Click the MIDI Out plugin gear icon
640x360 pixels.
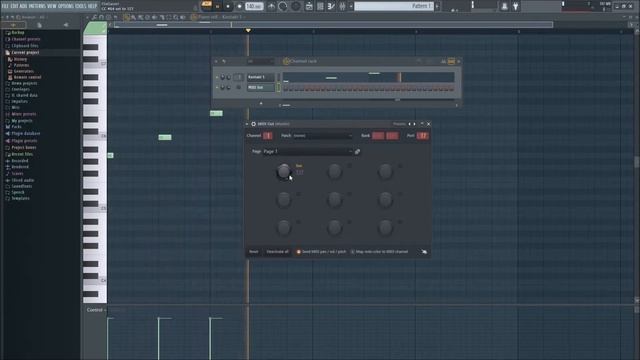(253, 124)
